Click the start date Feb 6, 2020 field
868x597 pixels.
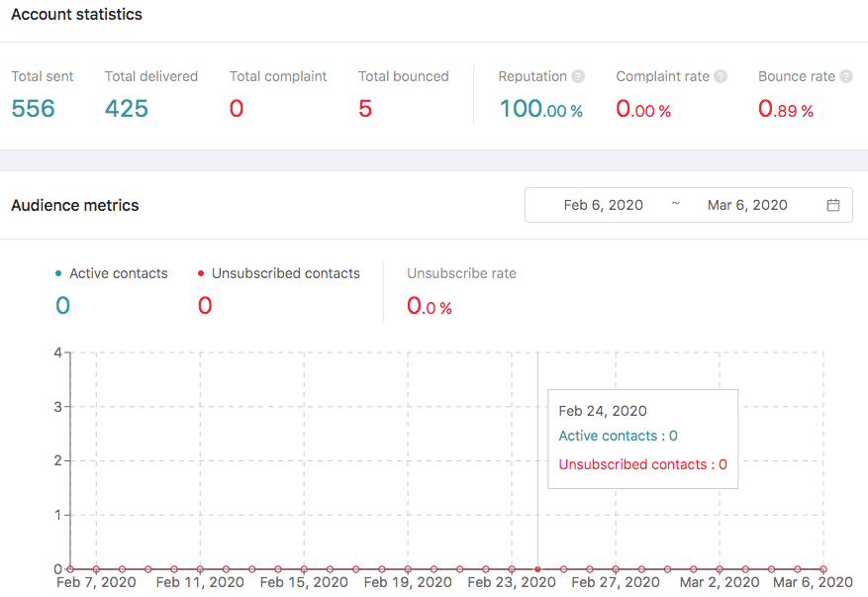603,205
